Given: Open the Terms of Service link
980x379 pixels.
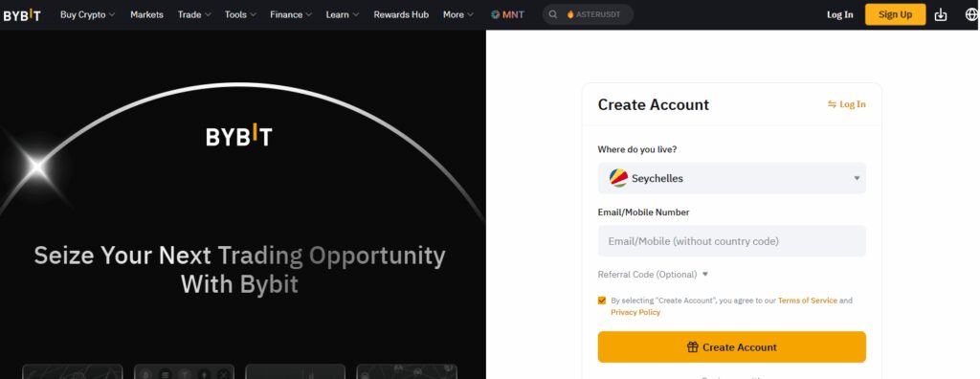Looking at the screenshot, I should (x=807, y=301).
